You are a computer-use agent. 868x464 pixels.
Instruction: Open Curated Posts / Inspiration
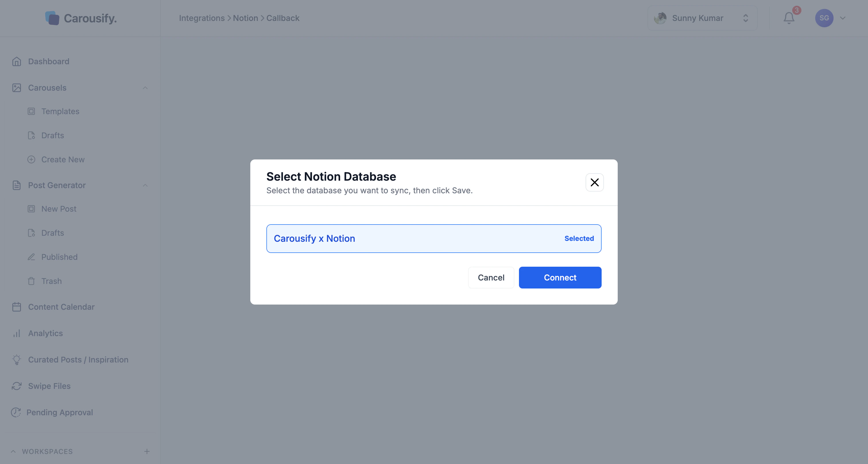click(78, 360)
